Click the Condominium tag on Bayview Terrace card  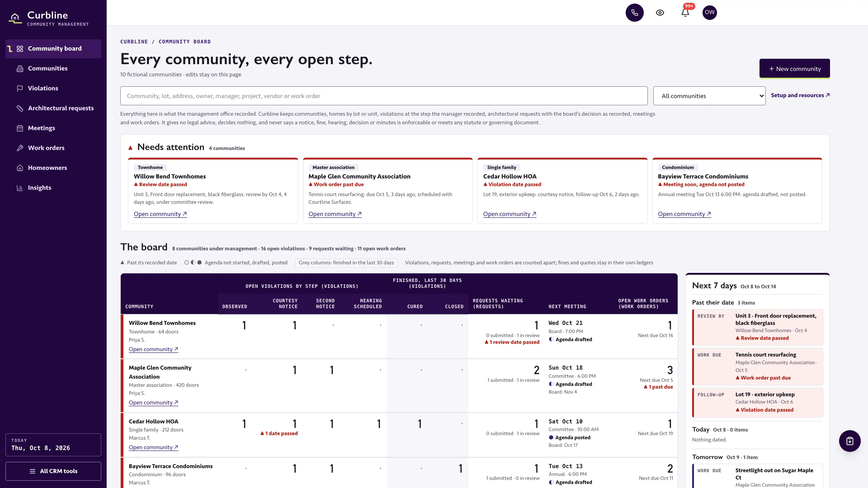tap(678, 167)
